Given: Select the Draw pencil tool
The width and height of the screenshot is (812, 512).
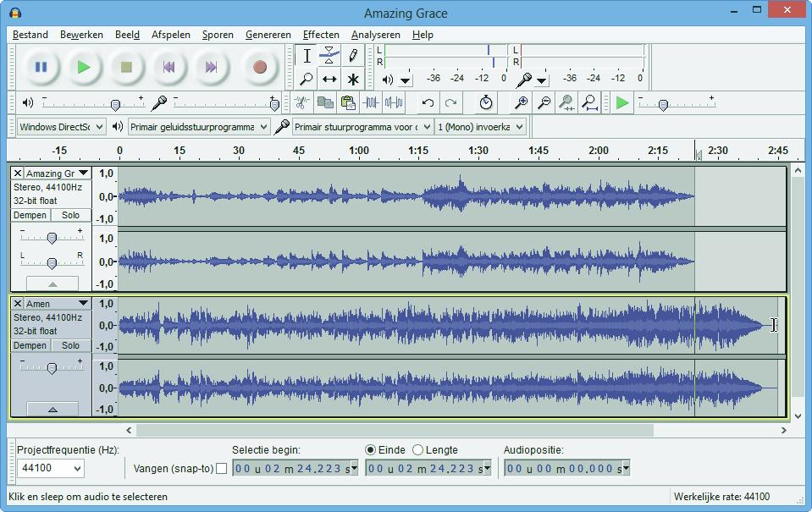Looking at the screenshot, I should [x=352, y=56].
